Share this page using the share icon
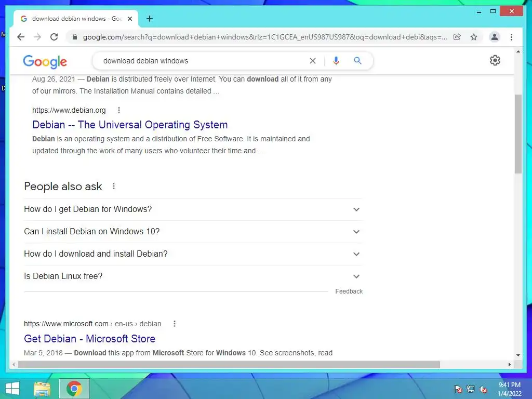 pyautogui.click(x=457, y=37)
